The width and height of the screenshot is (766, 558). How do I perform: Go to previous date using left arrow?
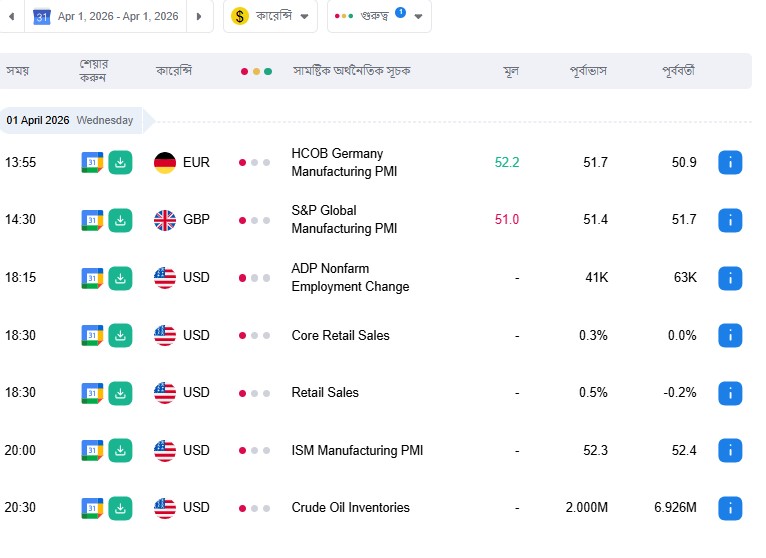pyautogui.click(x=11, y=16)
